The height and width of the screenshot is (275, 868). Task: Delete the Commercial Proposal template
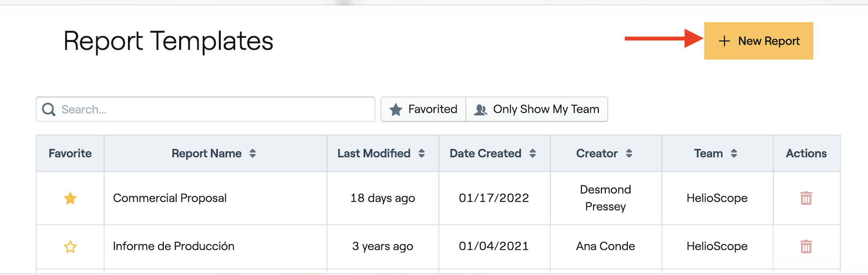click(x=806, y=198)
